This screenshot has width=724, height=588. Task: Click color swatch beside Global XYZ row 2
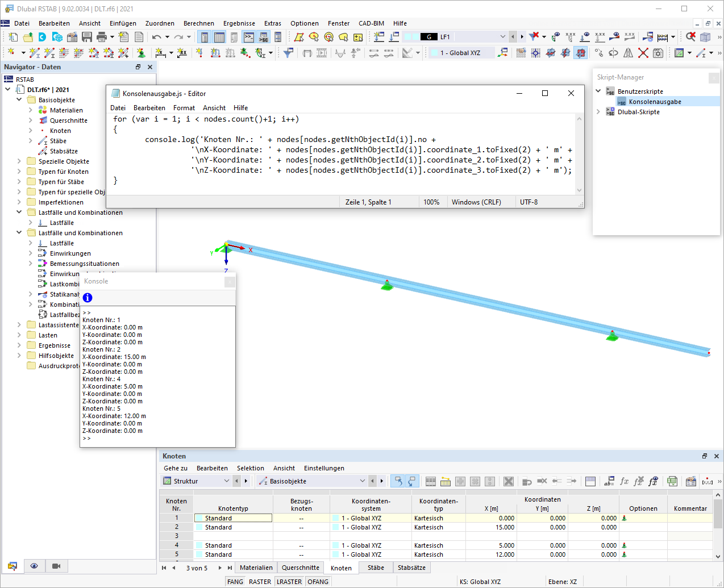(x=335, y=527)
